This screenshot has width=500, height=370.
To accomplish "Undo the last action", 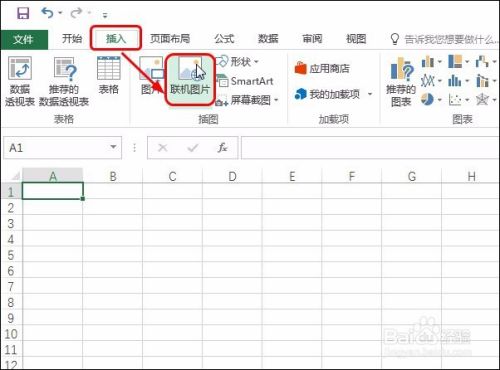I will (x=47, y=13).
